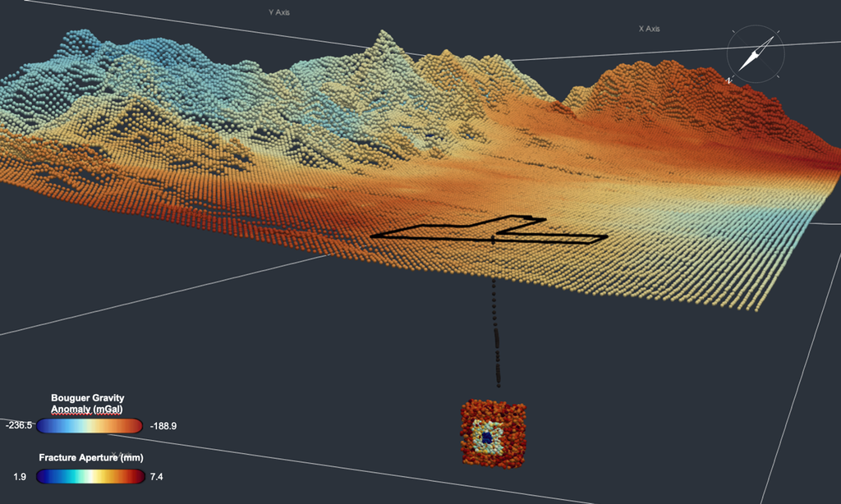Click the -188.9 maximum gravity value

[x=163, y=426]
